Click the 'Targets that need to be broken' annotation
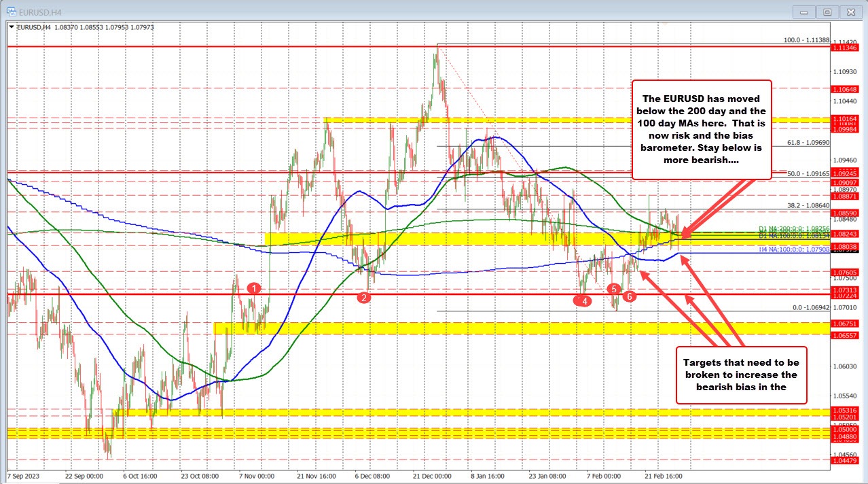 coord(741,375)
